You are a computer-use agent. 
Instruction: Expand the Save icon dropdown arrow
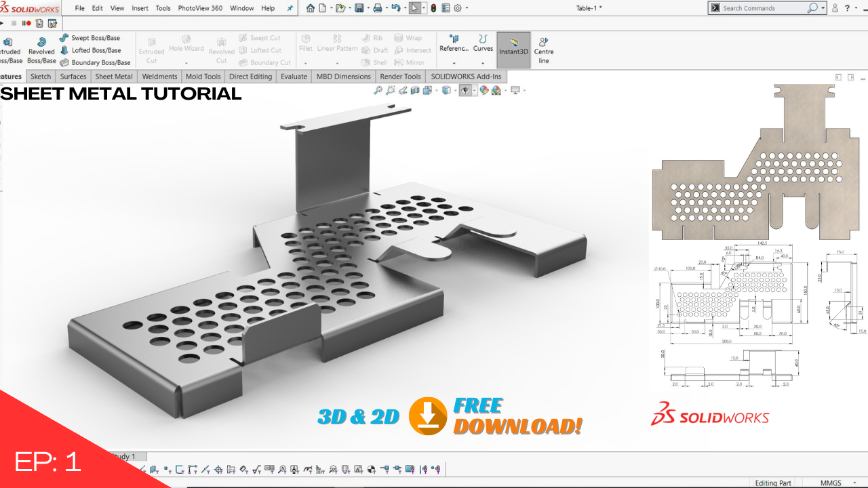click(368, 9)
